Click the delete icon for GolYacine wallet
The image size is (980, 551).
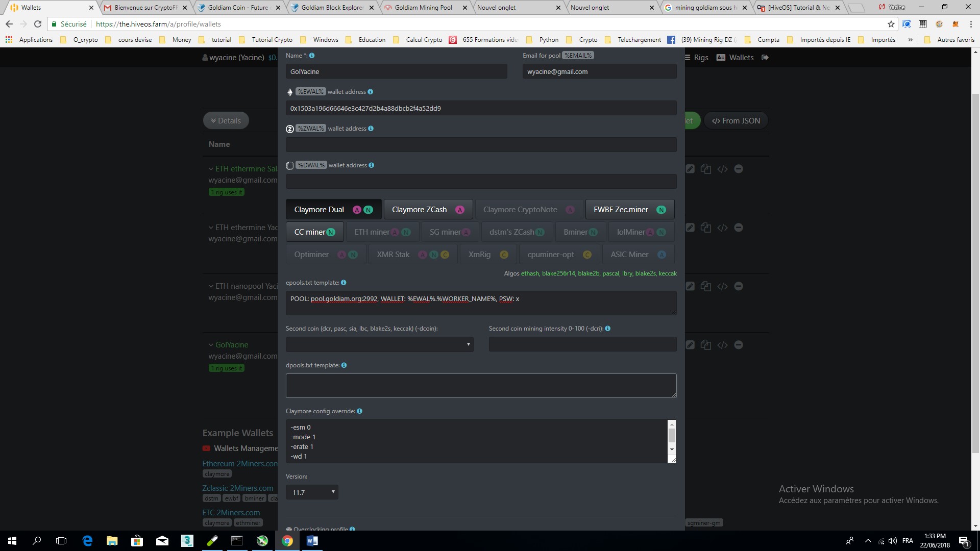[739, 345]
